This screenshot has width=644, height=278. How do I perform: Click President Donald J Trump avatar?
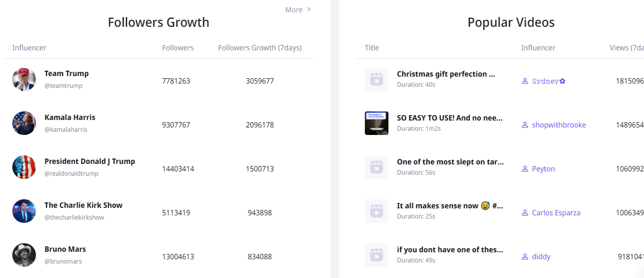pos(24,167)
